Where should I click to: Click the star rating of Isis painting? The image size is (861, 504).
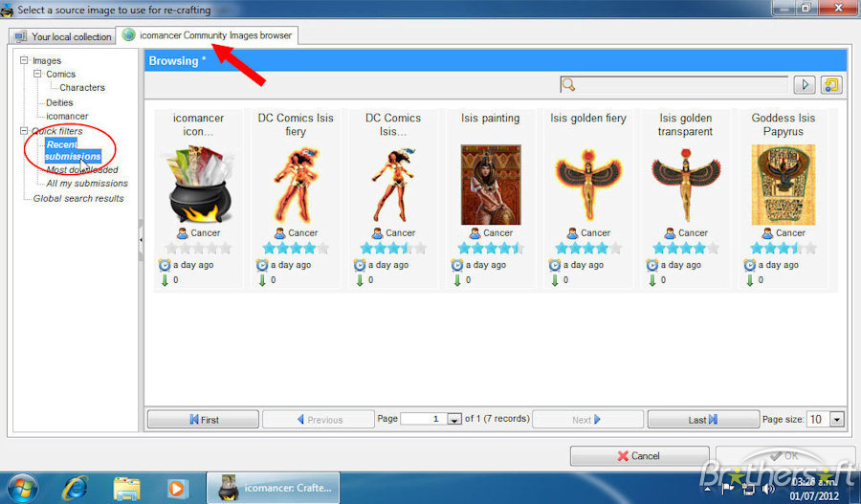(x=491, y=249)
